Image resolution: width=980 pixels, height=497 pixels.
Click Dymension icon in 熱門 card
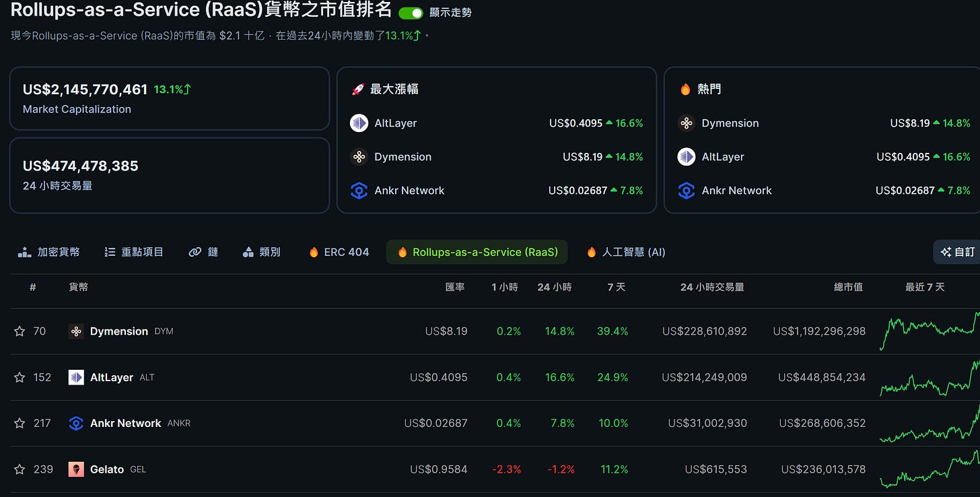coord(686,123)
